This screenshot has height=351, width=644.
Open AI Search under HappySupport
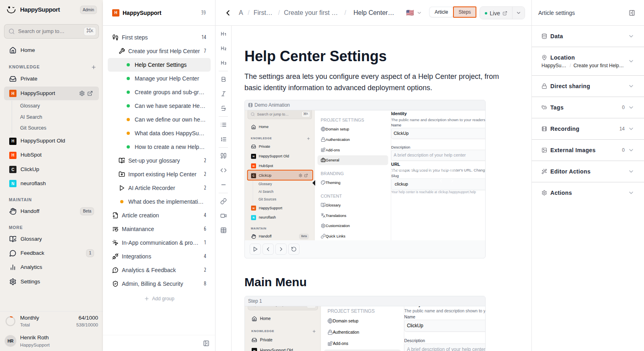point(31,117)
